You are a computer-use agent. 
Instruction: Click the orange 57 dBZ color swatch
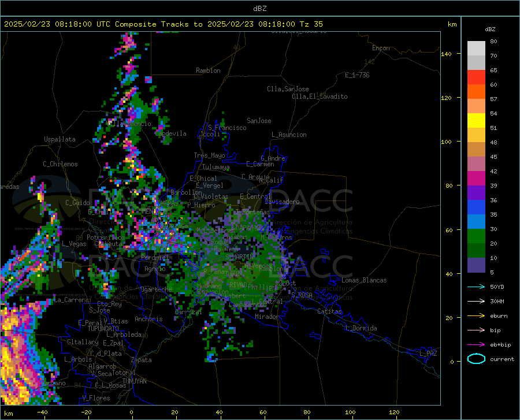tap(476, 92)
